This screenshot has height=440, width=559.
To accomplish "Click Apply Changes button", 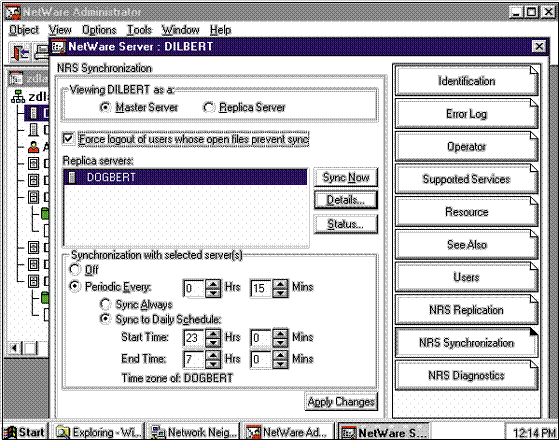I will pos(341,401).
